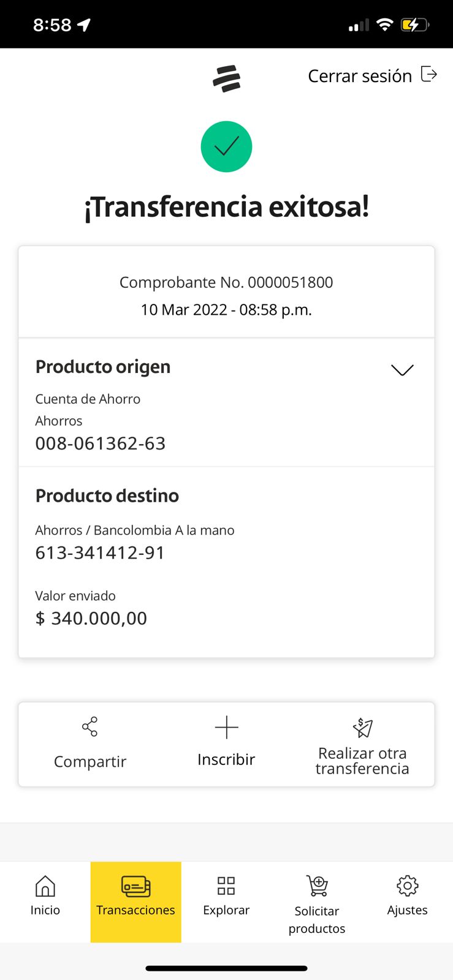Screen dimensions: 453x980
Task: Tap the Explorar grid icon
Action: [x=226, y=886]
